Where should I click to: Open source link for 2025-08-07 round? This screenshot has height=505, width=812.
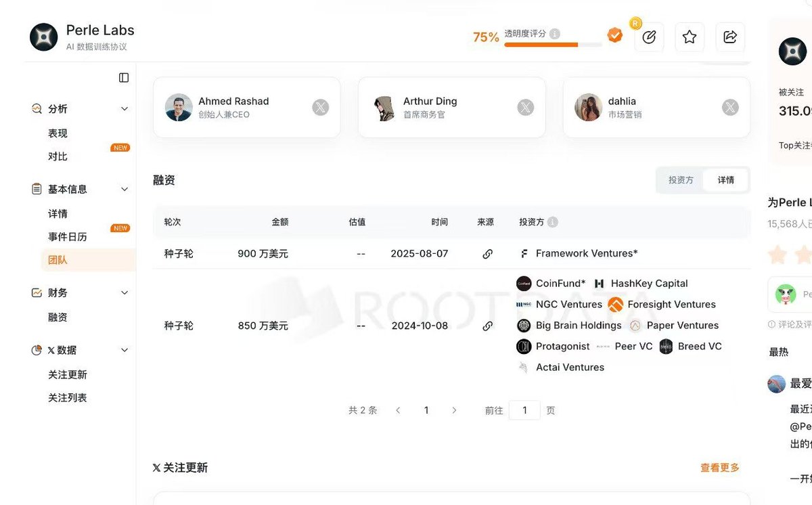pos(487,254)
